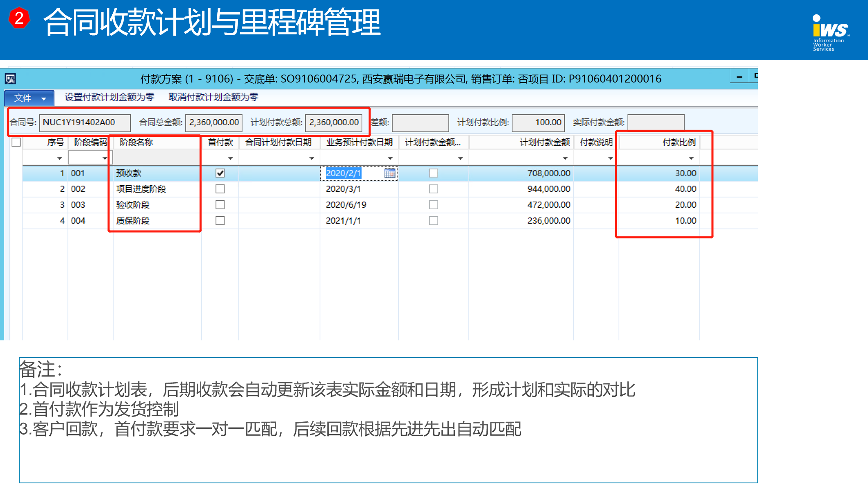Click the 10.00 payment ratio cell

(x=659, y=221)
